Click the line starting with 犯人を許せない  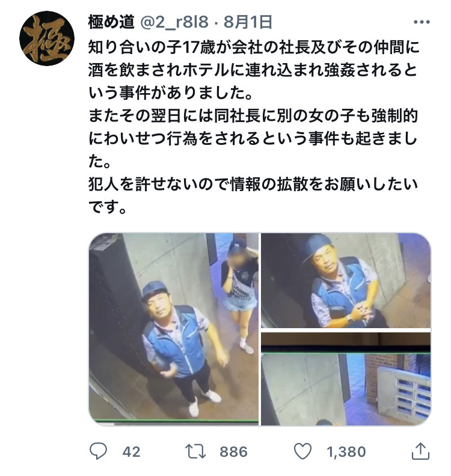pyautogui.click(x=253, y=185)
